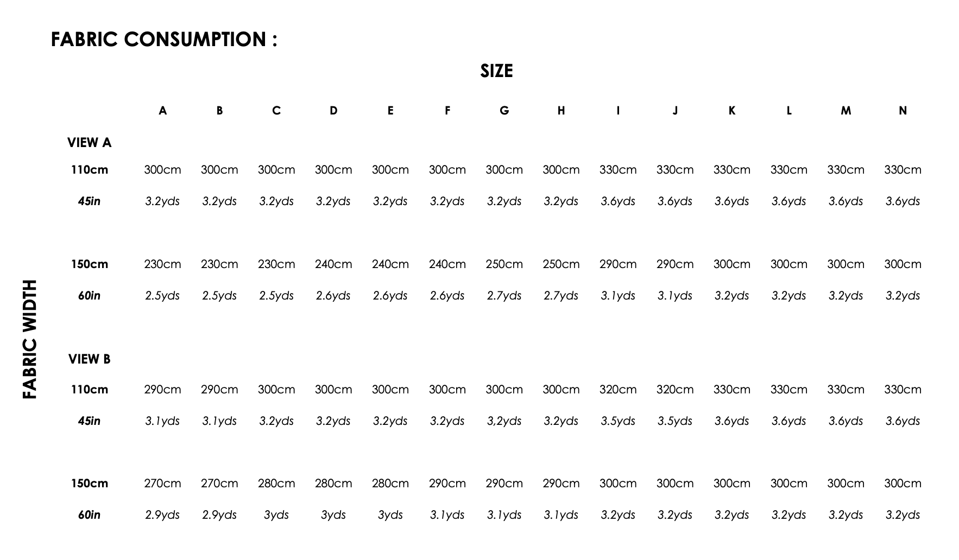Click View B 150cm size C 280cm value
959x560 pixels.
[x=276, y=483]
